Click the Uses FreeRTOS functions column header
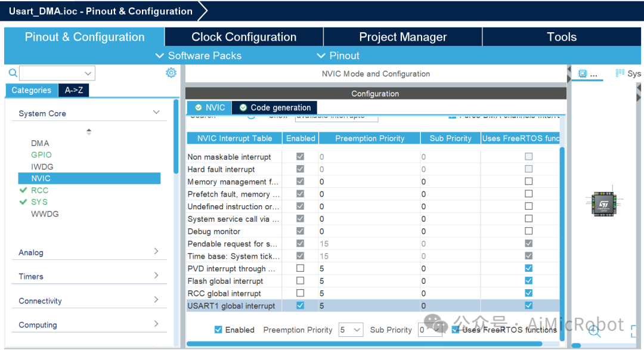The width and height of the screenshot is (644, 350). click(x=521, y=138)
